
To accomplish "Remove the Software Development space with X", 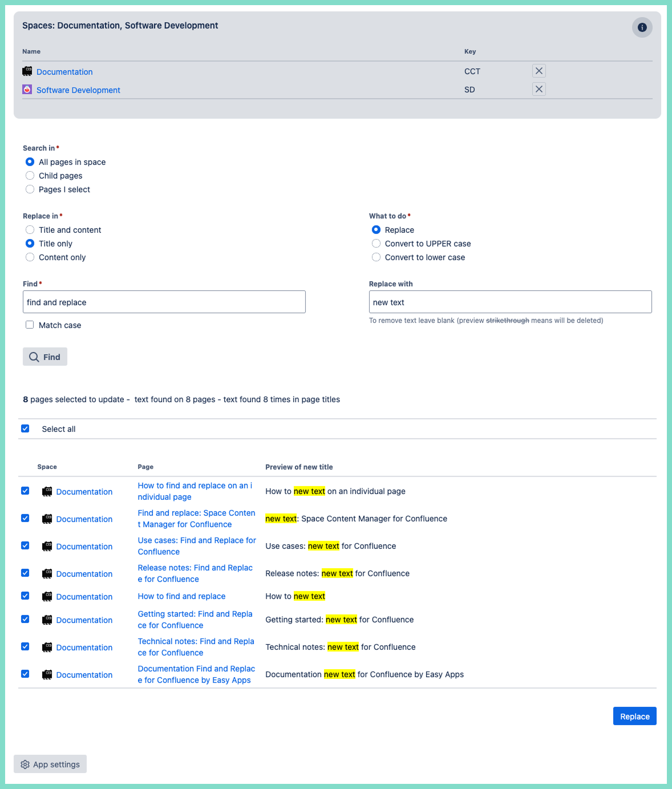I will 539,89.
